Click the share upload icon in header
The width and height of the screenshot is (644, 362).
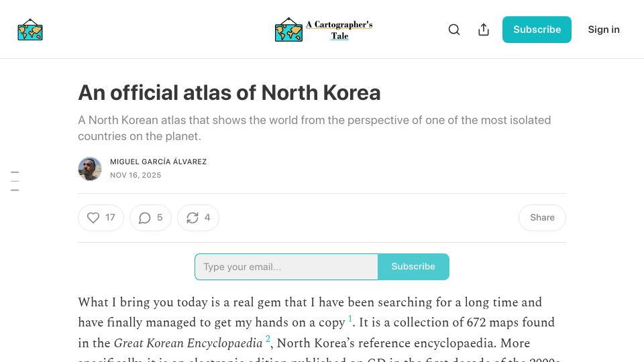484,29
